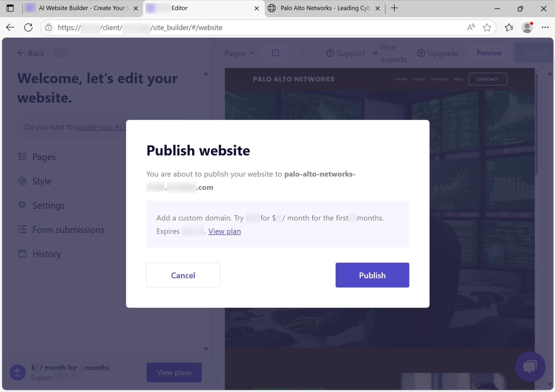This screenshot has width=555, height=392.
Task: Open the View plan link in the dialog
Action: (224, 231)
